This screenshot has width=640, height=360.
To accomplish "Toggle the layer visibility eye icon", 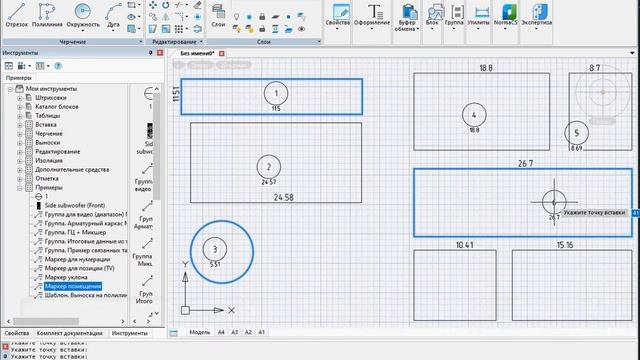I will point(302,29).
